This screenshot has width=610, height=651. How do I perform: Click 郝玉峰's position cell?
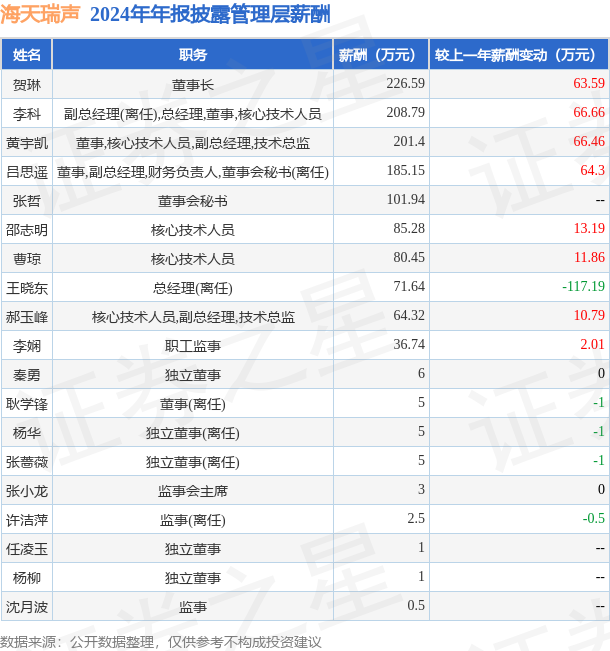pos(193,317)
